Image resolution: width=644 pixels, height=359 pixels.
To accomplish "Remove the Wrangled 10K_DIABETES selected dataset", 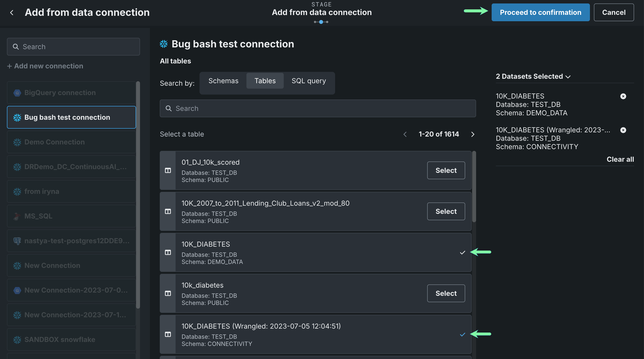I will (623, 130).
